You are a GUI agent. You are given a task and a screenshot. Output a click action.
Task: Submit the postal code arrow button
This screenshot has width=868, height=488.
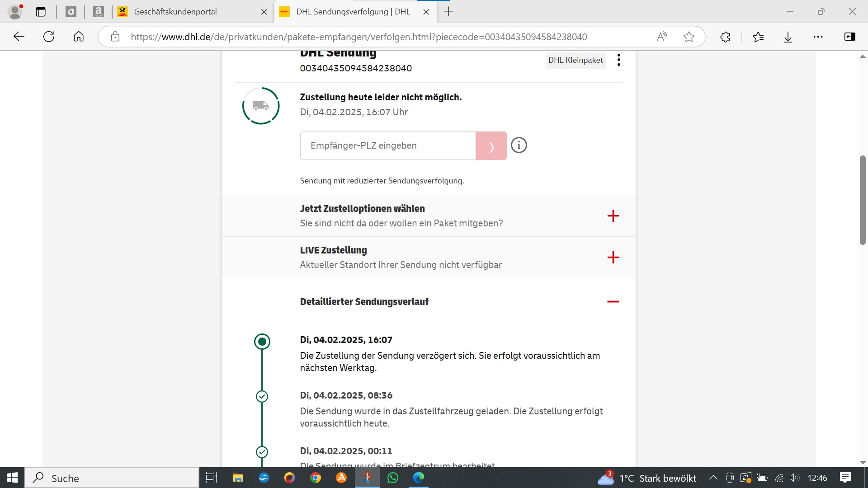pos(491,145)
